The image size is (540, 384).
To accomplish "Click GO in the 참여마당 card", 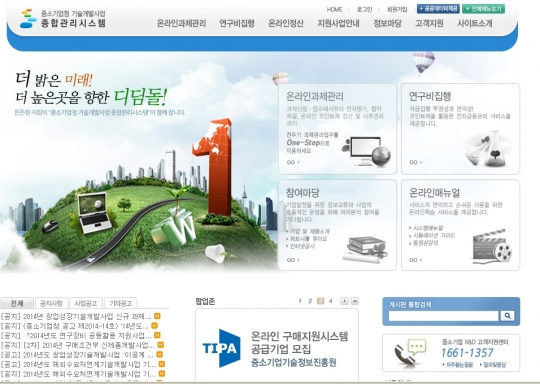I will pyautogui.click(x=293, y=260).
